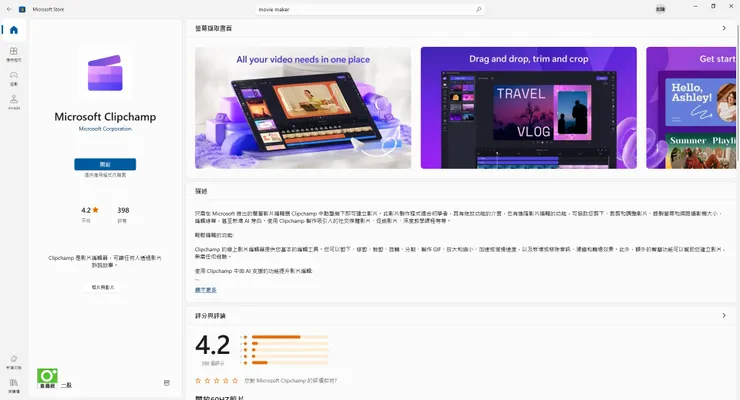
Task: Click the Microsoft Store logo in title bar
Action: pyautogui.click(x=22, y=9)
